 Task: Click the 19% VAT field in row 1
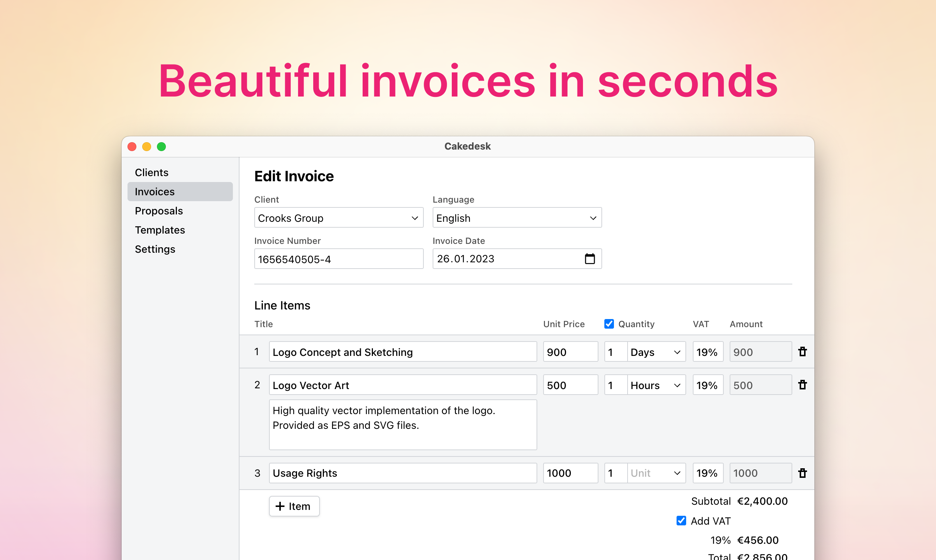click(708, 352)
